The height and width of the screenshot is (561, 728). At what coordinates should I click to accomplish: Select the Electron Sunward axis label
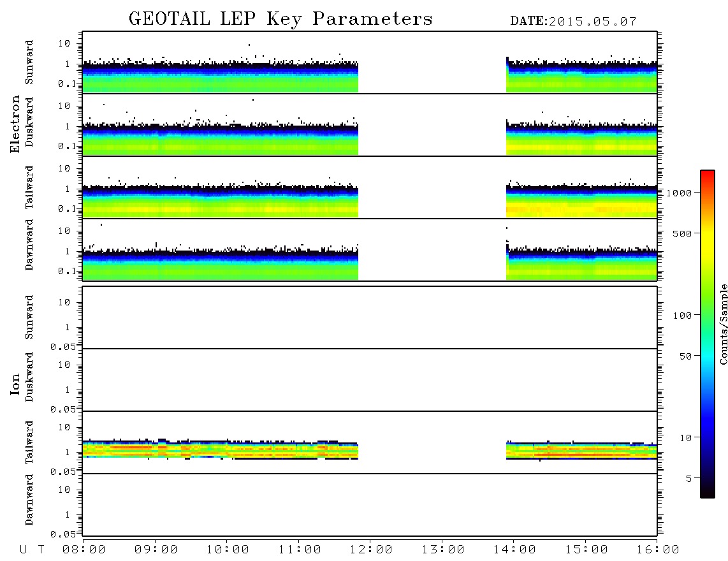coord(29,62)
